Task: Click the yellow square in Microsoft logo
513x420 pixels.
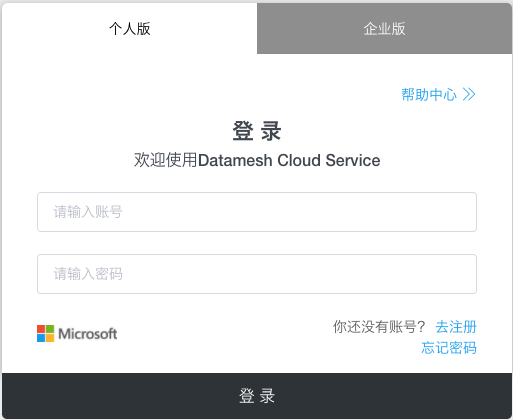Action: [x=50, y=338]
